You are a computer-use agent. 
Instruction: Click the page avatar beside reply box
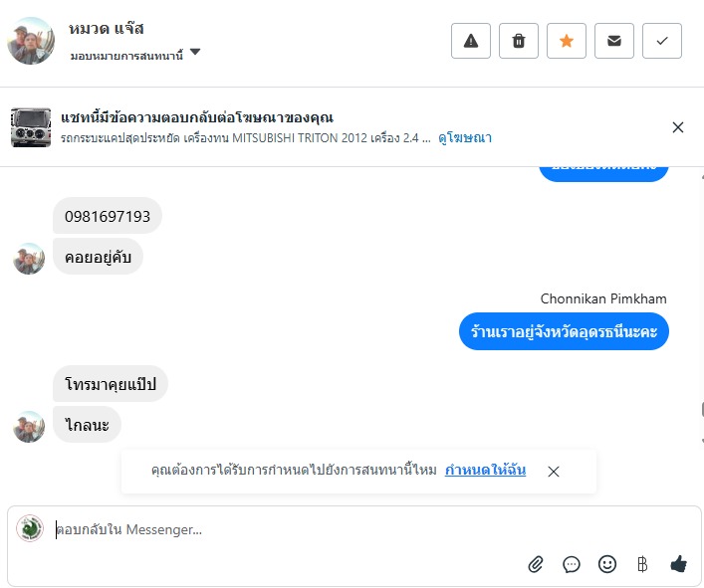click(31, 529)
